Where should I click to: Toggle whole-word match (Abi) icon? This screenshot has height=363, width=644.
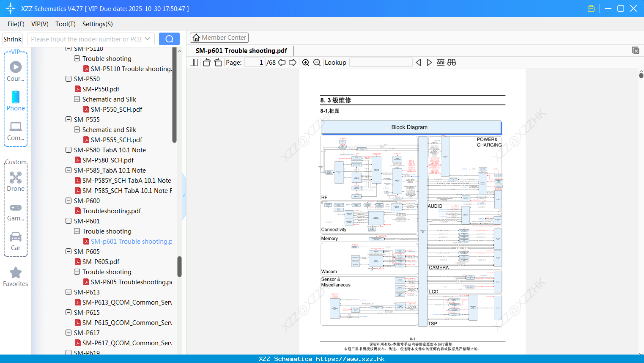click(440, 62)
